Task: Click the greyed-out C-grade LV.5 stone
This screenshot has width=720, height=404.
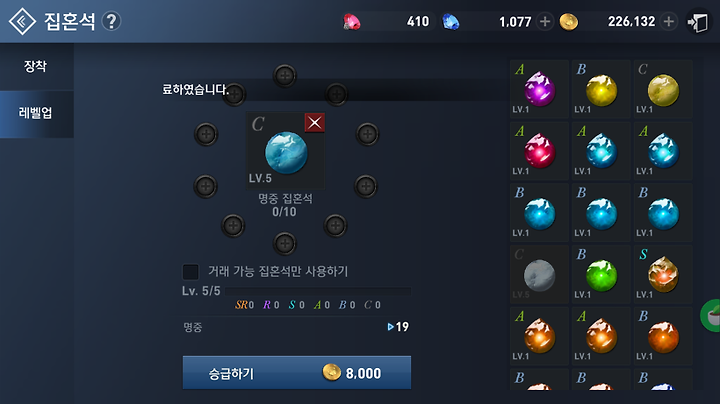Action: (540, 274)
